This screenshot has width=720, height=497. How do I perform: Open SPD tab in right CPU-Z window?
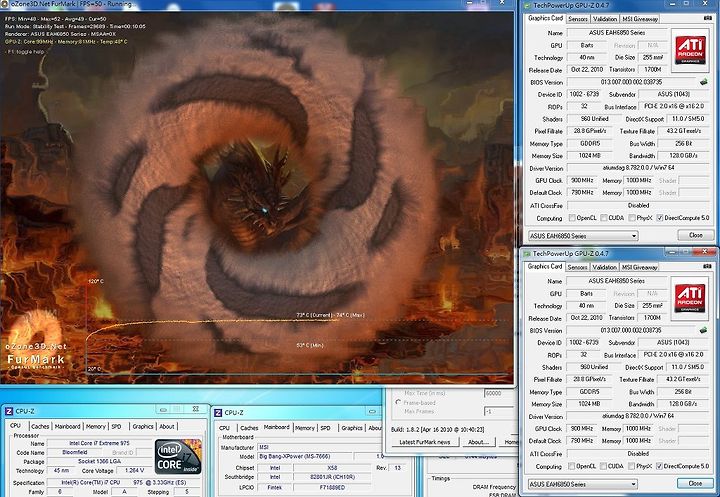(x=326, y=428)
